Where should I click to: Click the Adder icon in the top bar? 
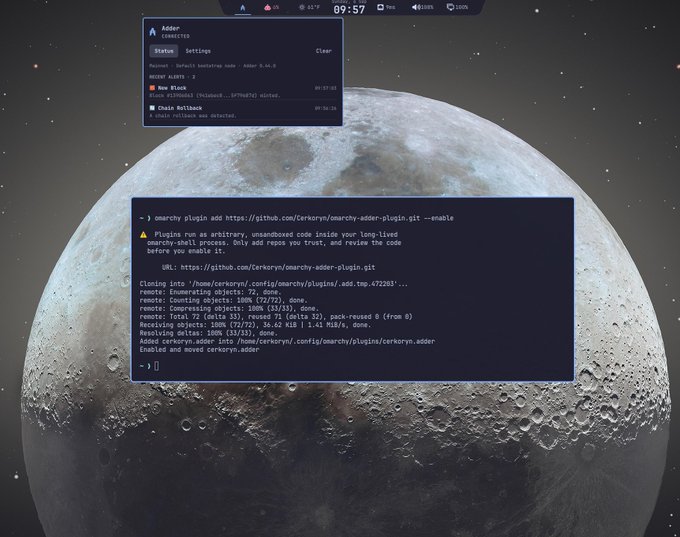pyautogui.click(x=242, y=8)
